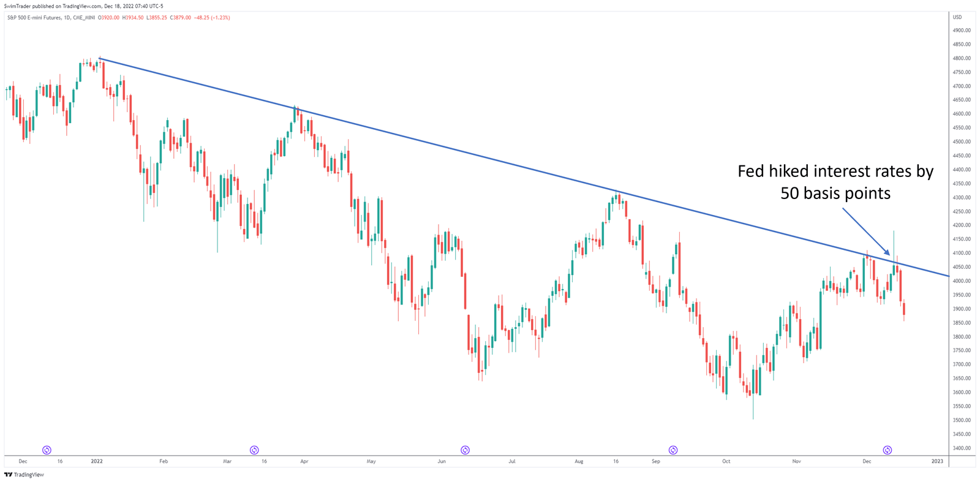Click the 'S&P 500 E-mini Futures, 1D, CME_MINI' symbol title
Image resolution: width=980 pixels, height=482 pixels.
coord(51,18)
